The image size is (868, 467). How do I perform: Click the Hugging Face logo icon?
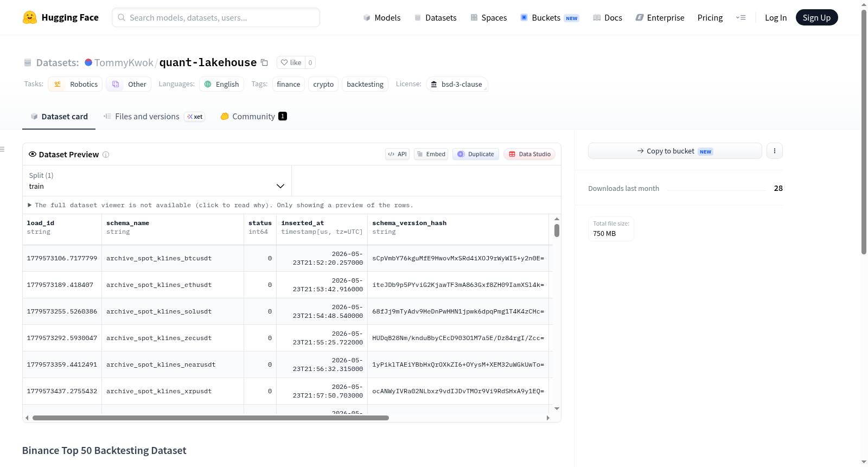pyautogui.click(x=30, y=17)
